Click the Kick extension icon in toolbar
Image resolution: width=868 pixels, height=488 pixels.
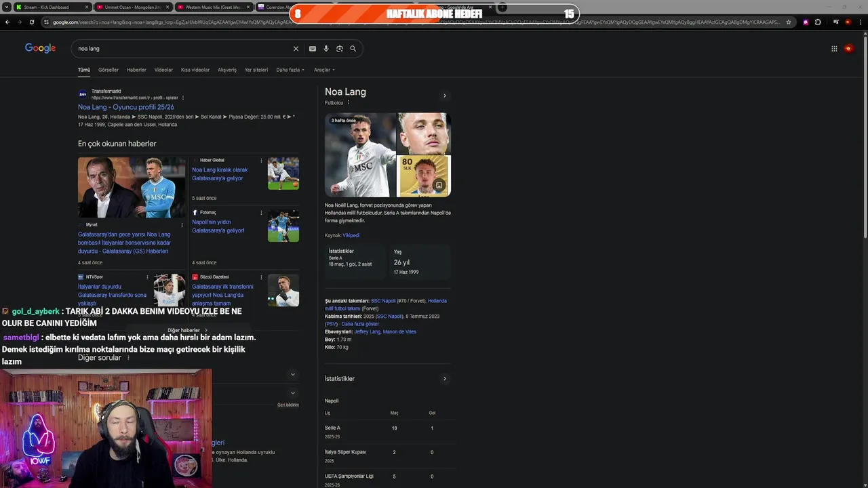point(806,22)
